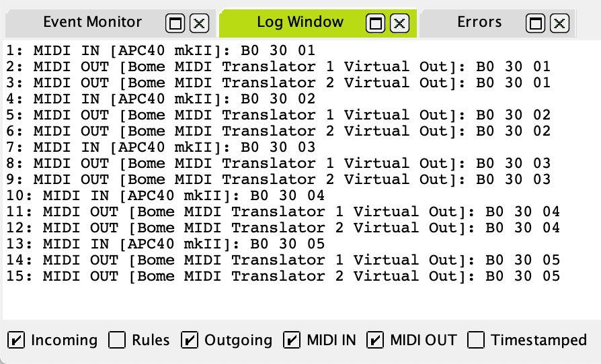The image size is (601, 364).
Task: Uncheck the Incoming checkbox
Action: pos(16,340)
